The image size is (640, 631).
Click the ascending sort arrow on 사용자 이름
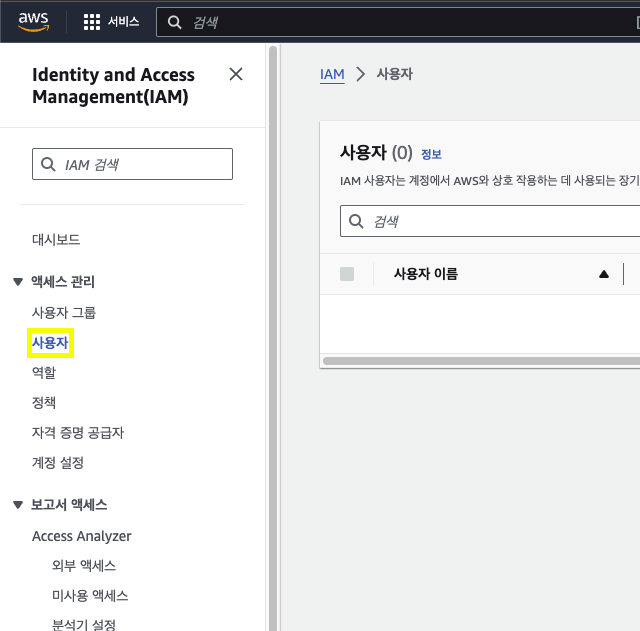[x=604, y=274]
